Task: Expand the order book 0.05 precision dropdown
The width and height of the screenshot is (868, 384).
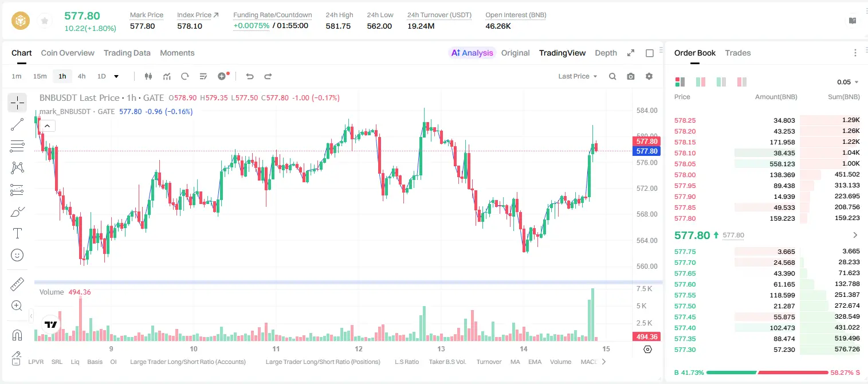Action: (848, 82)
